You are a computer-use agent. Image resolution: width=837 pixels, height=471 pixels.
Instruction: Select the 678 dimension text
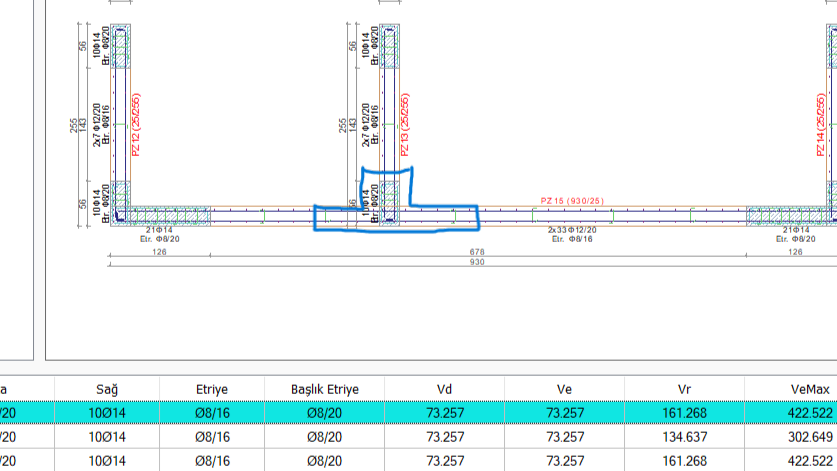click(477, 252)
